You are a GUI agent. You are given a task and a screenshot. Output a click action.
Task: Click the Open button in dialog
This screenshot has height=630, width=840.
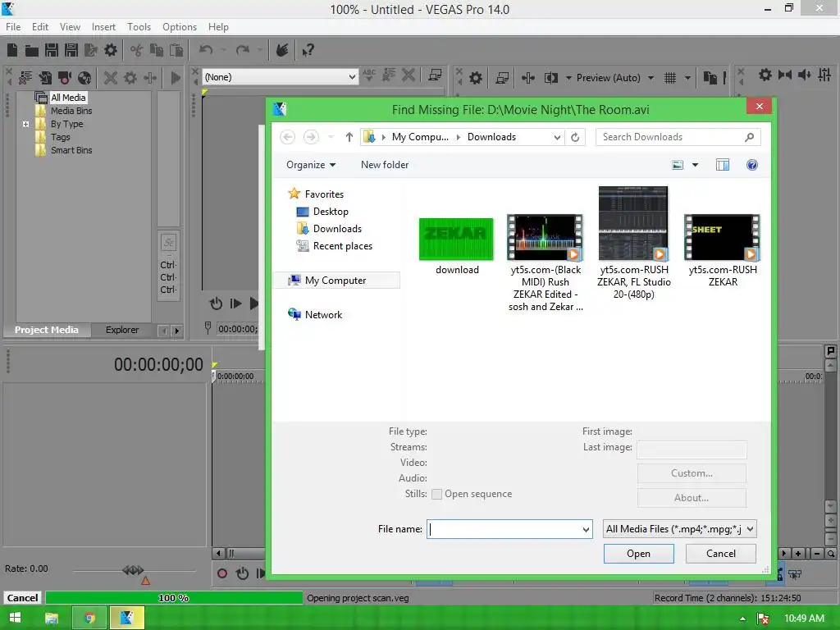point(638,554)
